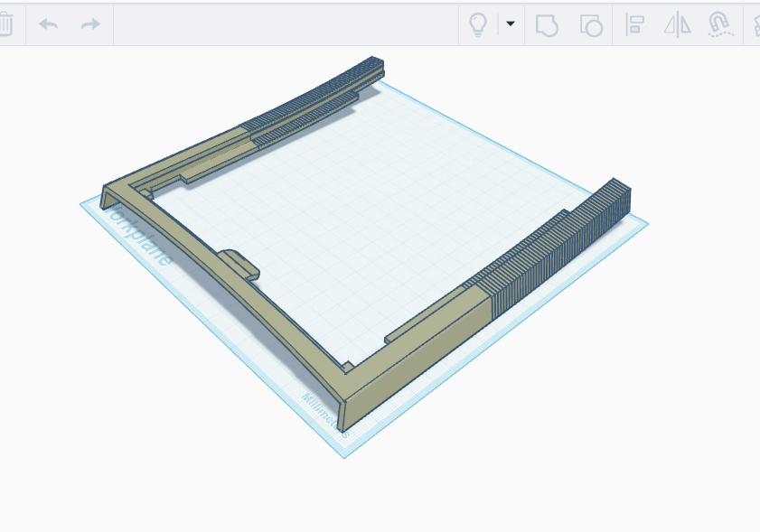The height and width of the screenshot is (532, 760).
Task: Click the small tab on curved front bar
Action: point(239,264)
